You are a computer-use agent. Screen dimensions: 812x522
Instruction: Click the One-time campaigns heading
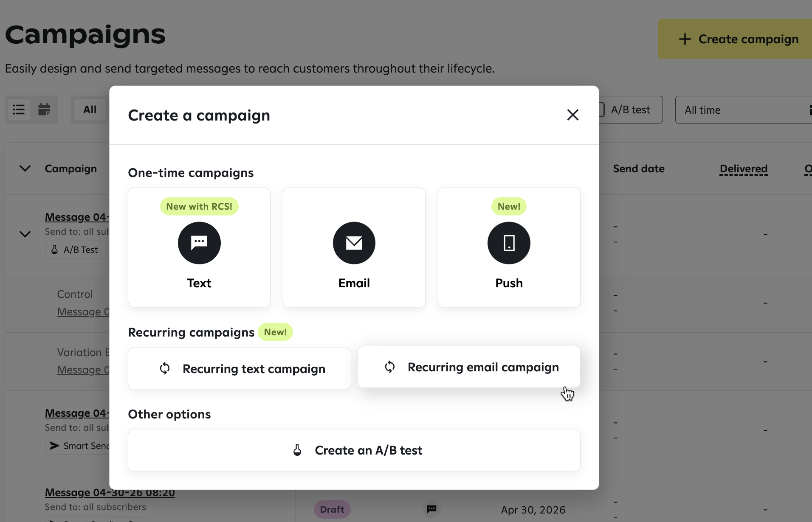click(191, 173)
